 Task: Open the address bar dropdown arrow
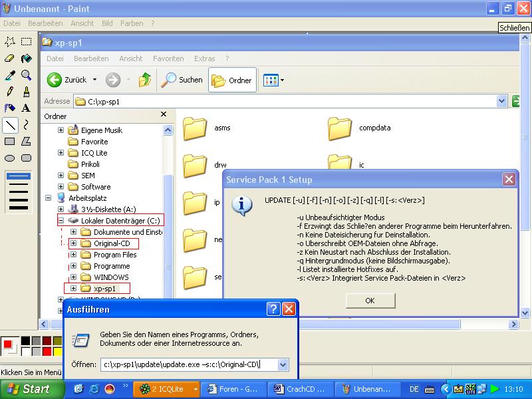[502, 101]
